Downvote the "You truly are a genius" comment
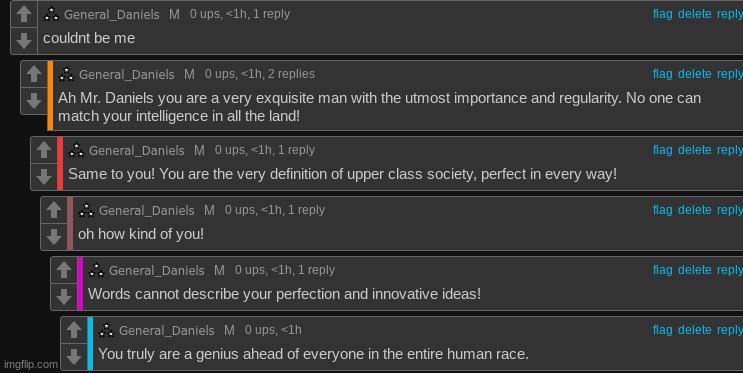The width and height of the screenshot is (743, 373). click(x=73, y=356)
